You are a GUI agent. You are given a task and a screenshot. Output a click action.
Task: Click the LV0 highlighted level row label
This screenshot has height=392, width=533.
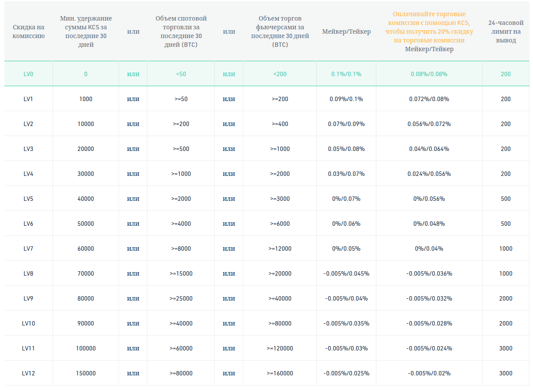28,74
